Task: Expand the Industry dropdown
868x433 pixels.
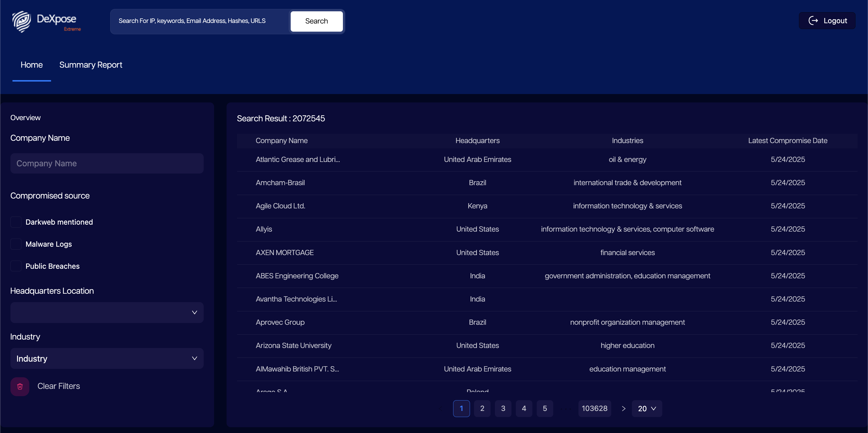Action: (107, 358)
